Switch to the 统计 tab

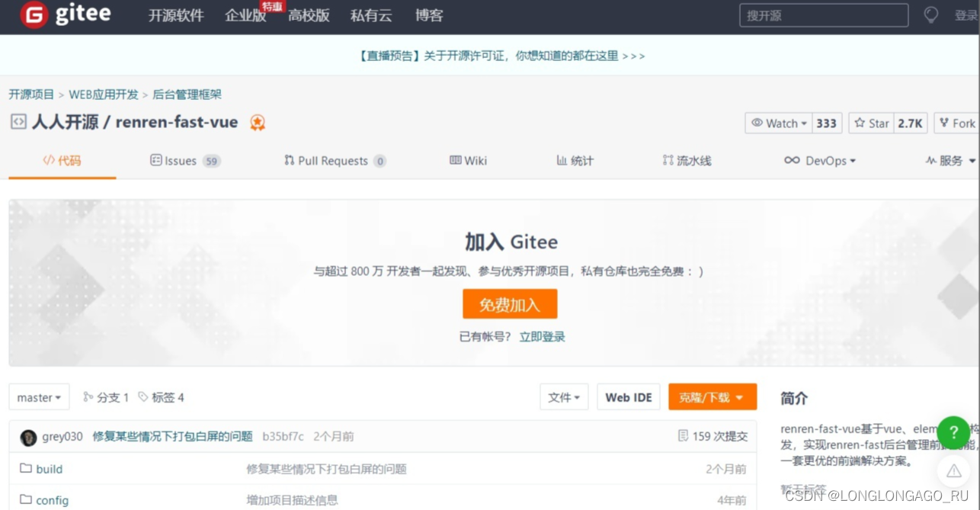[x=575, y=161]
